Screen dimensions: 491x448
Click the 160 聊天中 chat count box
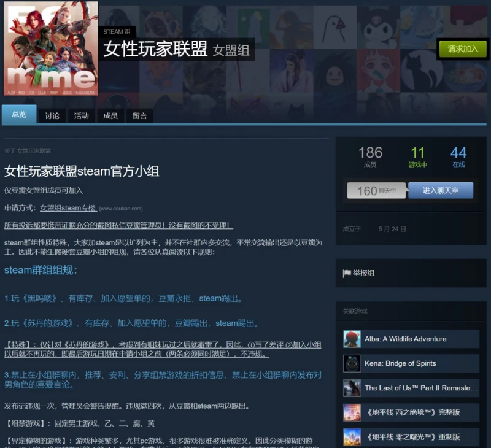pyautogui.click(x=376, y=191)
